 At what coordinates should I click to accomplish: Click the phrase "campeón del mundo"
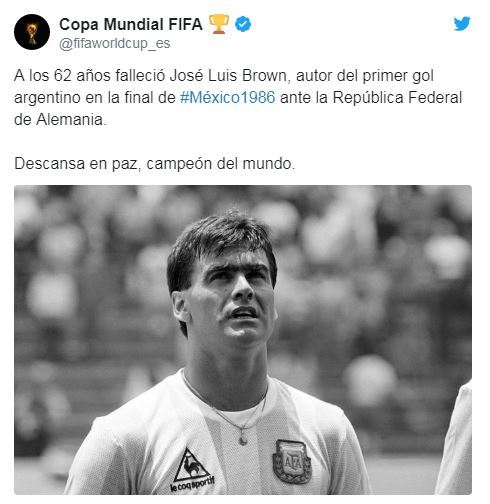coord(220,164)
